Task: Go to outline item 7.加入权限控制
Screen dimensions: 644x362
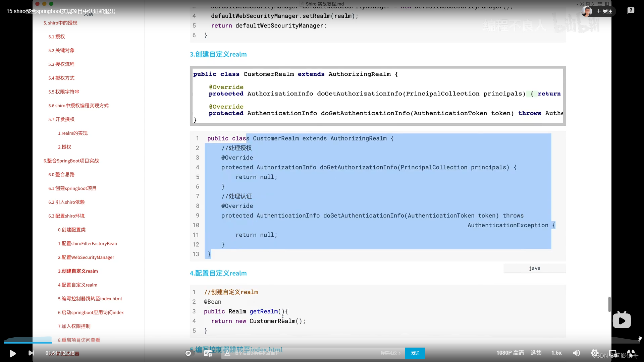Action: click(74, 326)
